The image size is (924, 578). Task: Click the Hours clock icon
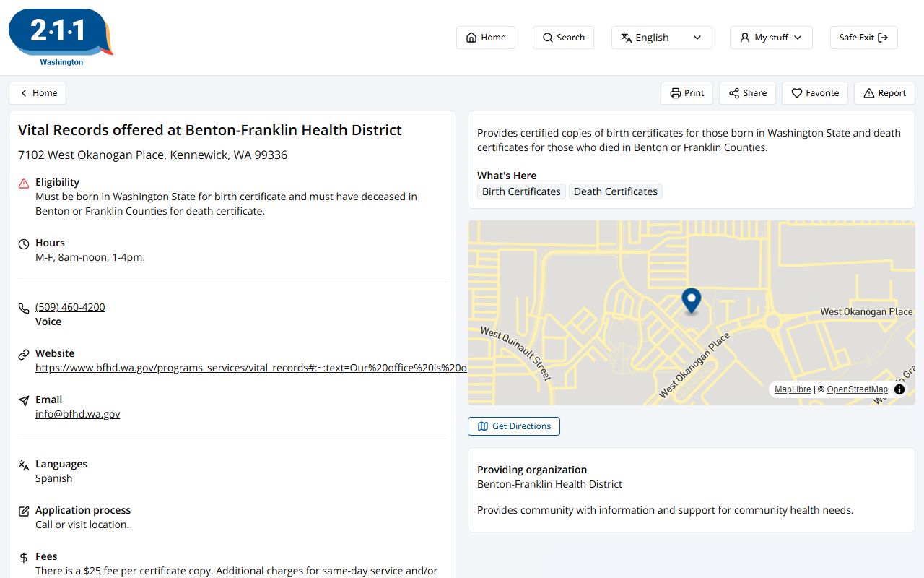[x=24, y=244]
